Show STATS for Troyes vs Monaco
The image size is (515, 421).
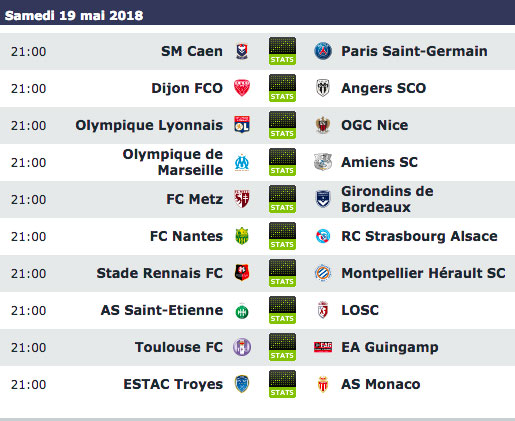click(282, 384)
